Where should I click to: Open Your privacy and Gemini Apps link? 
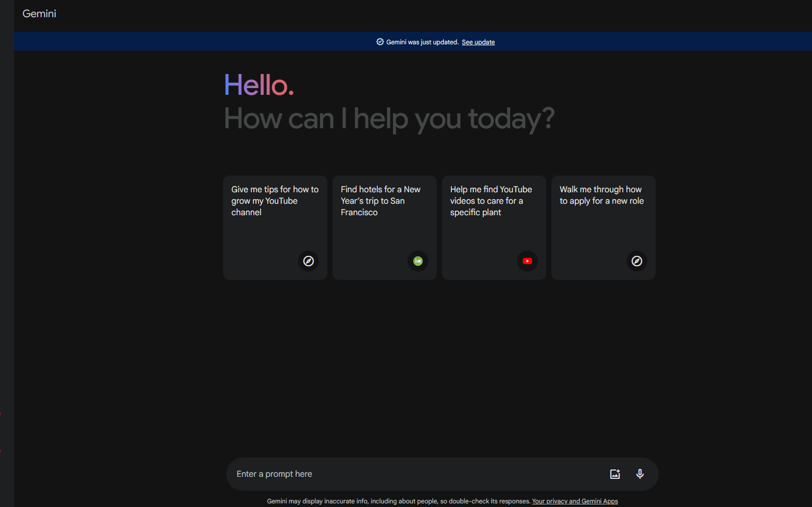point(575,501)
